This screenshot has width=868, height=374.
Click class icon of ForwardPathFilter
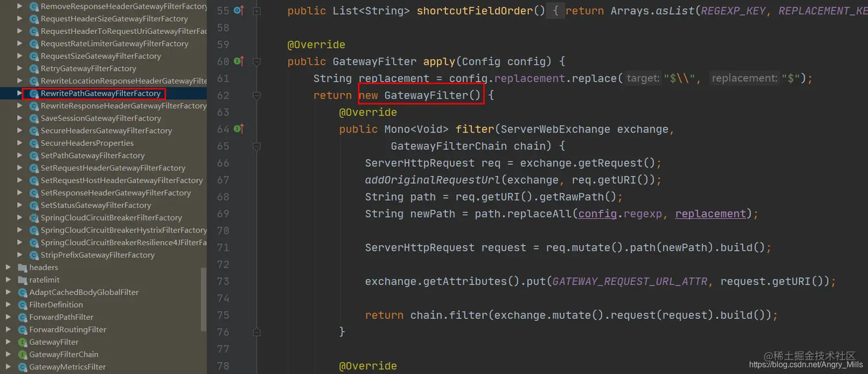[22, 317]
